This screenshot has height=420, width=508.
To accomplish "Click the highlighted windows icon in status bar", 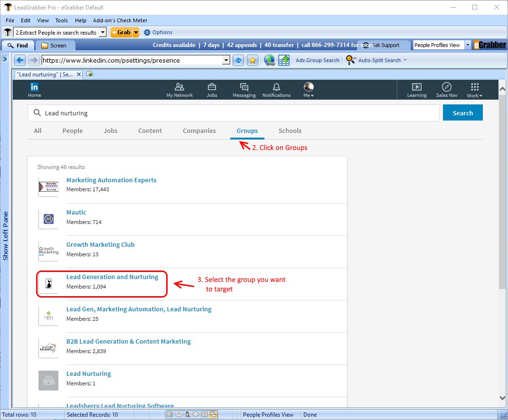I will [213, 414].
